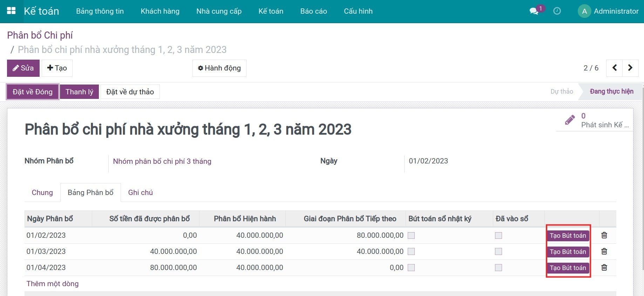Delete the 01/03/2023 allocation line

coord(604,251)
